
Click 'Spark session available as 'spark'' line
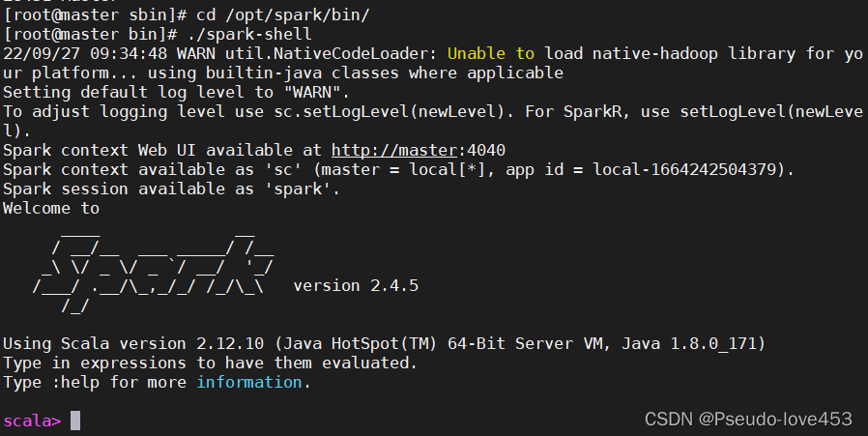(171, 189)
